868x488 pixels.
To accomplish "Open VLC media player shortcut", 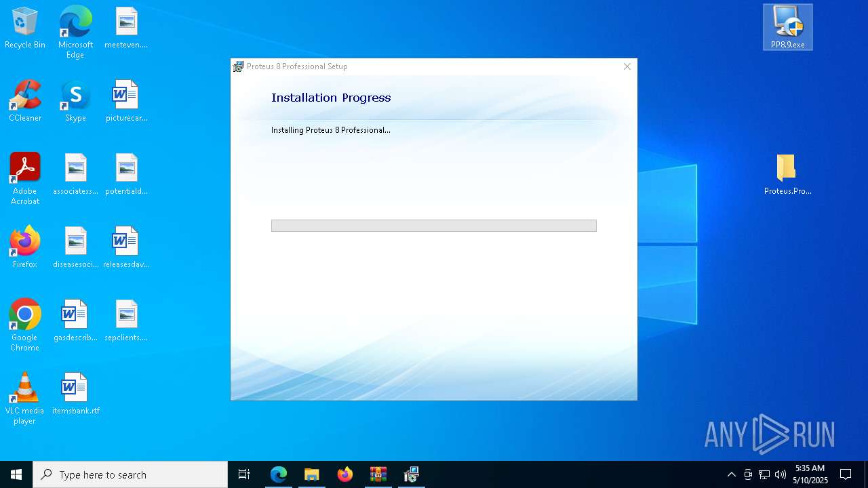I will click(x=25, y=399).
